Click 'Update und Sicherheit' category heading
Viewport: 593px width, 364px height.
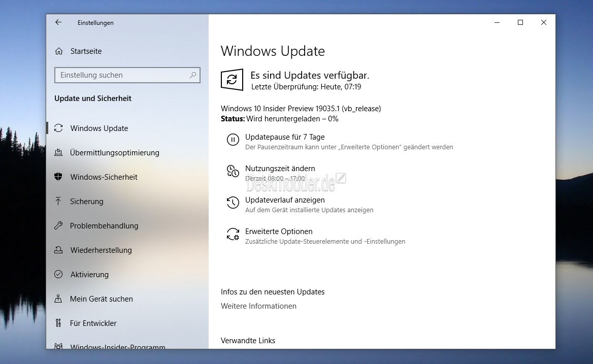pos(92,98)
